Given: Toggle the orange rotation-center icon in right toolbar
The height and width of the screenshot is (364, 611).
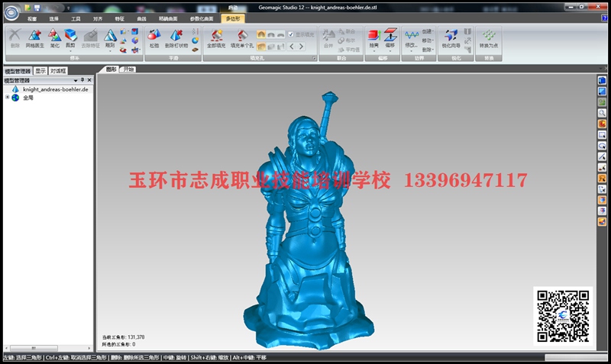Looking at the screenshot, I should click(602, 124).
